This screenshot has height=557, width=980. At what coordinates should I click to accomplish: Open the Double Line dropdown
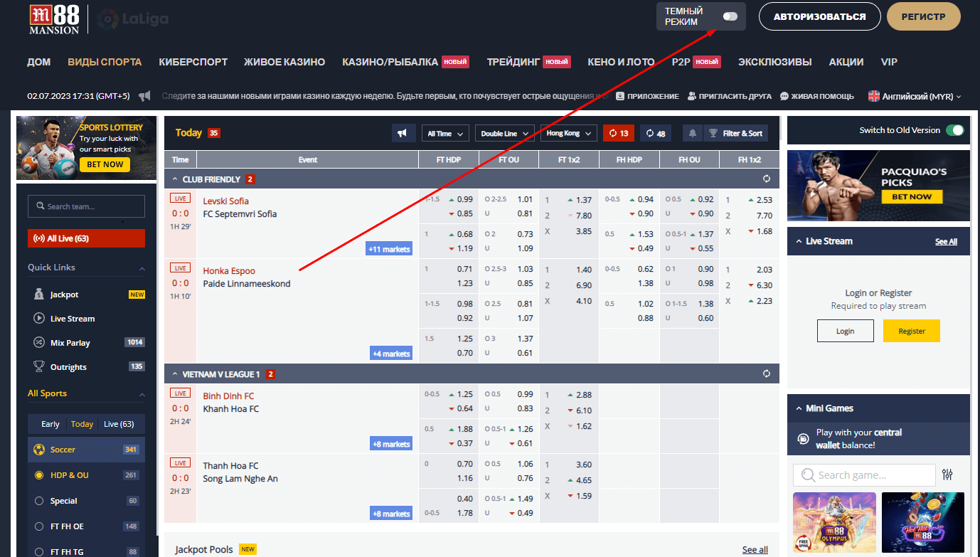point(505,133)
